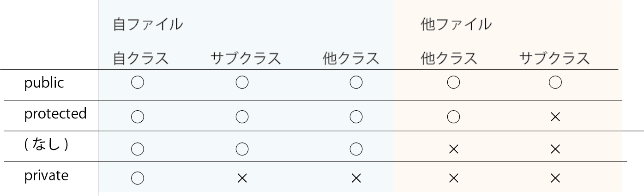Click the × for private in 他ファイル サブクラス
The width and height of the screenshot is (644, 196).
point(555,178)
